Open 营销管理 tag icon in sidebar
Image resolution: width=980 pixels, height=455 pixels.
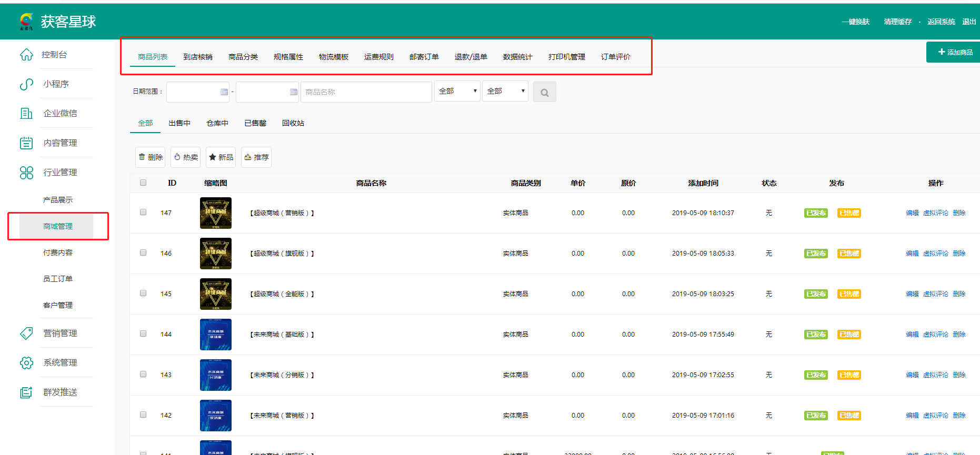click(26, 333)
